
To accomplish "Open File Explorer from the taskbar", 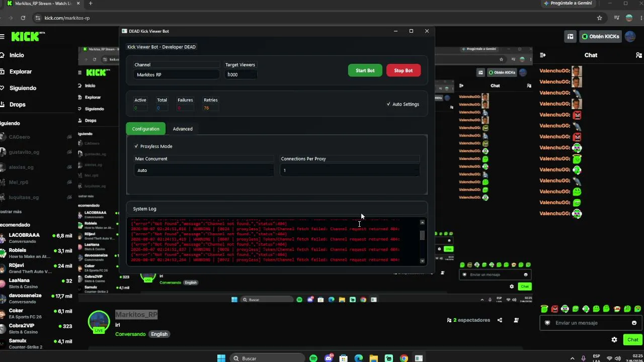I will 374,358.
